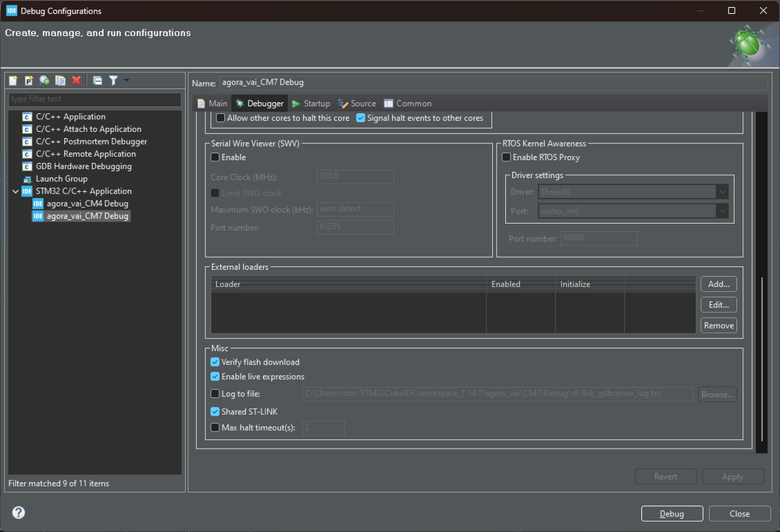Switch to the Startup tab
The image size is (780, 532).
[x=312, y=103]
